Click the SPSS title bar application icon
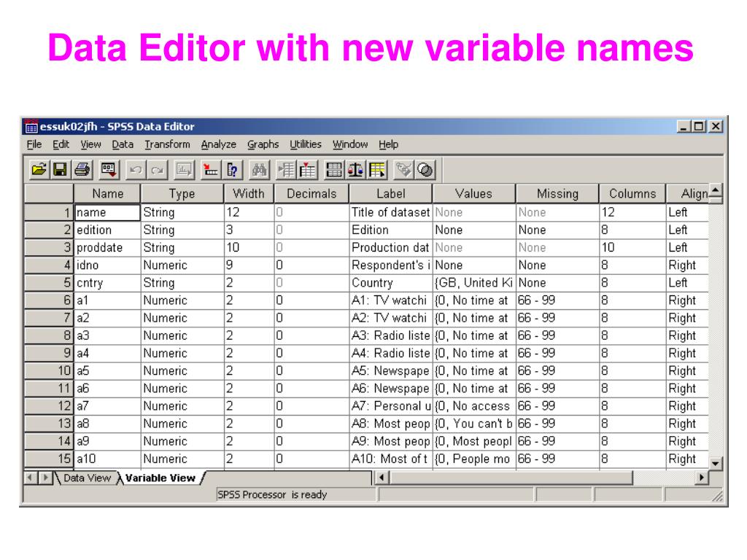The image size is (747, 560). [31, 126]
